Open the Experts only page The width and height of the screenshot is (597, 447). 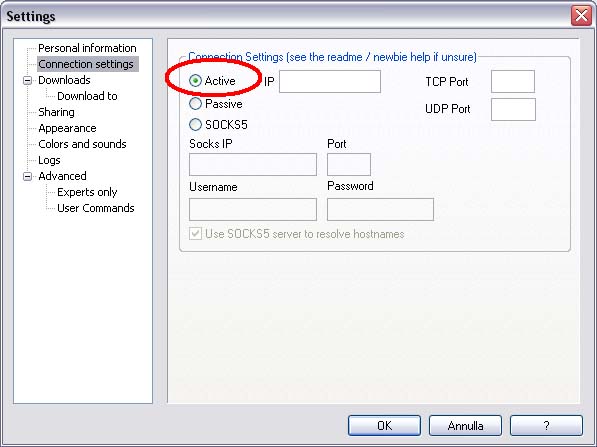point(87,192)
